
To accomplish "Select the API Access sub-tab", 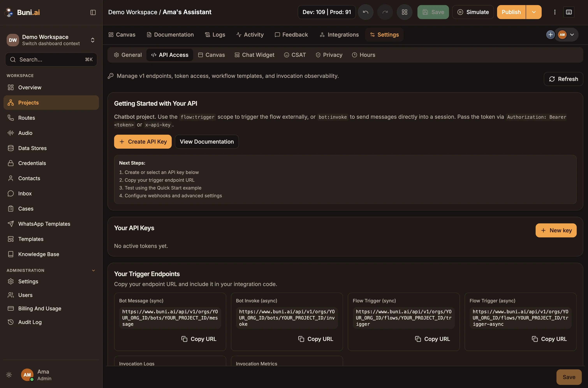I will (x=170, y=55).
